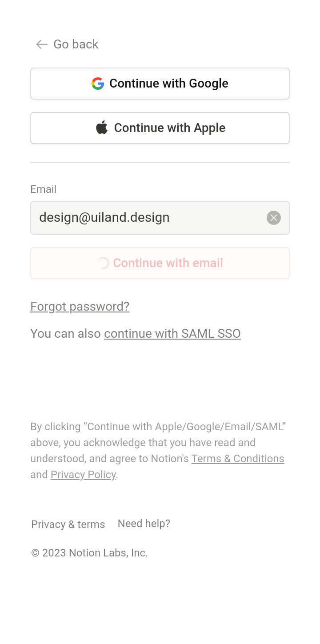Click the Continue with email button

[x=160, y=263]
